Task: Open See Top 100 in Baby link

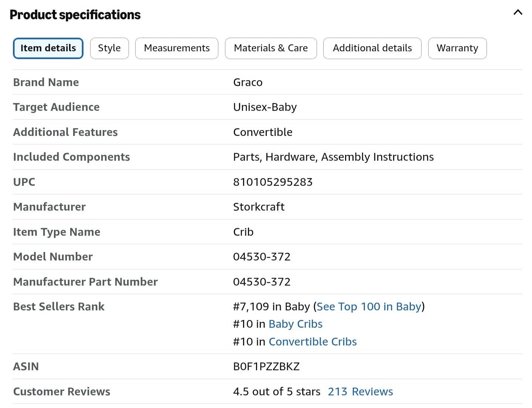Action: point(369,306)
